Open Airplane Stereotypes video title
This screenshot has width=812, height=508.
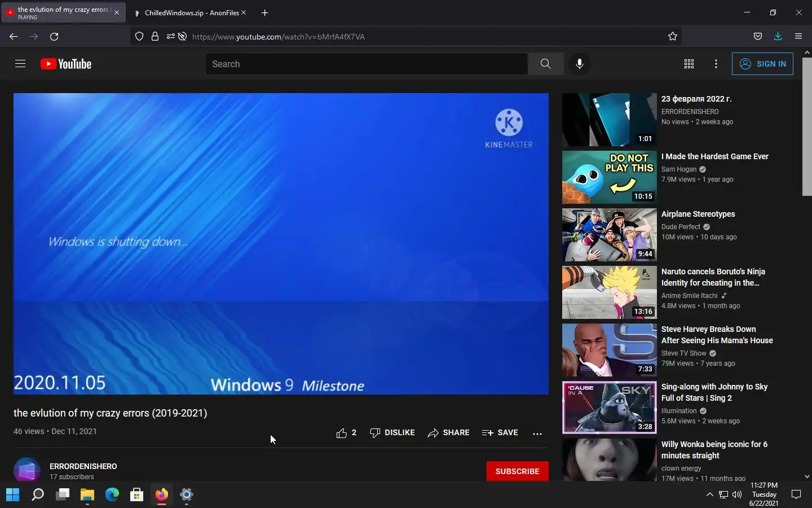[698, 214]
